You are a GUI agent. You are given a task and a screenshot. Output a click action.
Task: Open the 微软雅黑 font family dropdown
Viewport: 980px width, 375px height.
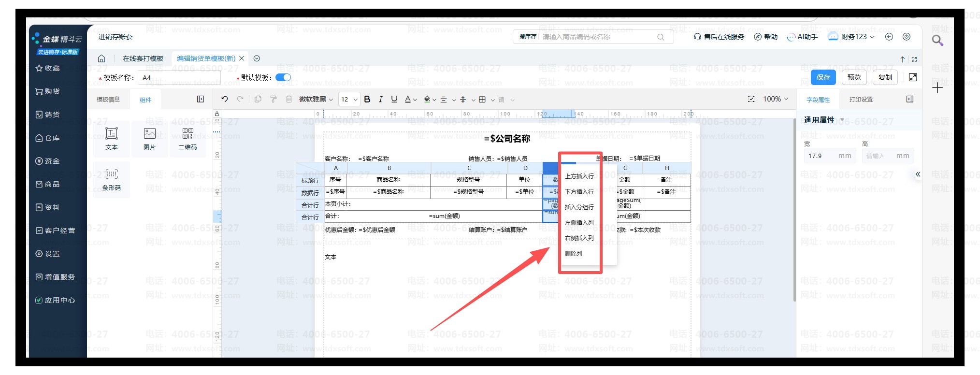coord(316,99)
